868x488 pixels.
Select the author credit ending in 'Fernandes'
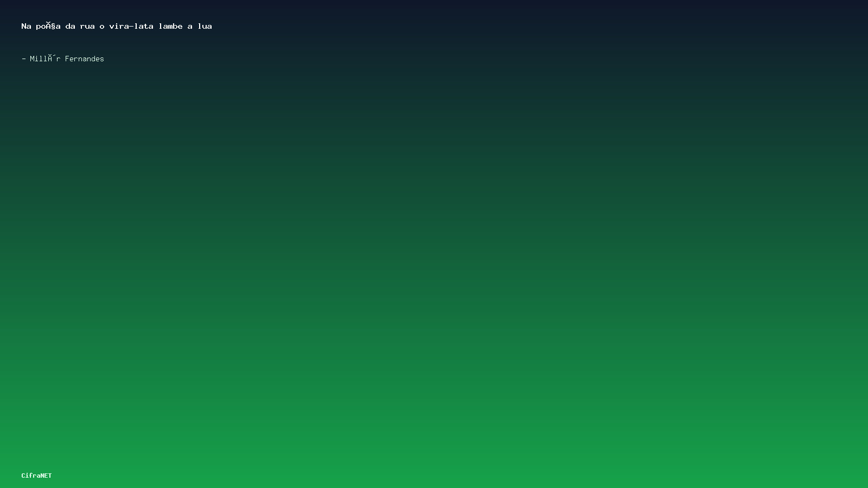63,59
